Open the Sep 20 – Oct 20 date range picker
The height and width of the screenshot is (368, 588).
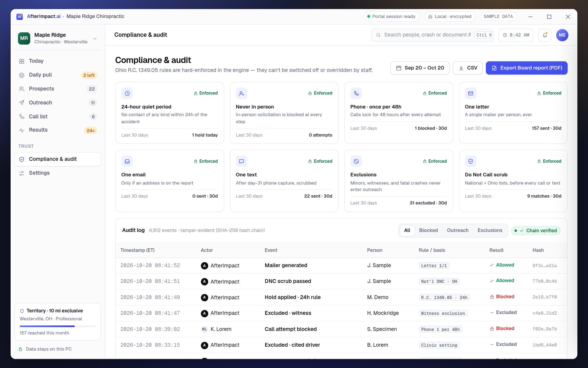[420, 68]
